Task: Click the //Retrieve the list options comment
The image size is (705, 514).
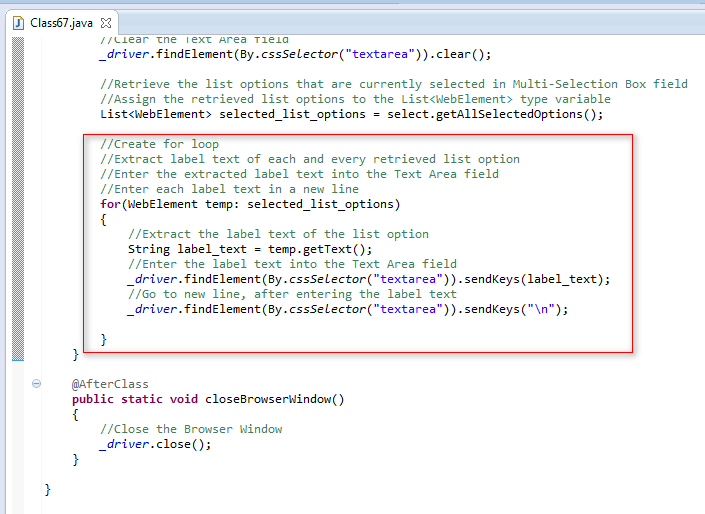Action: point(394,84)
